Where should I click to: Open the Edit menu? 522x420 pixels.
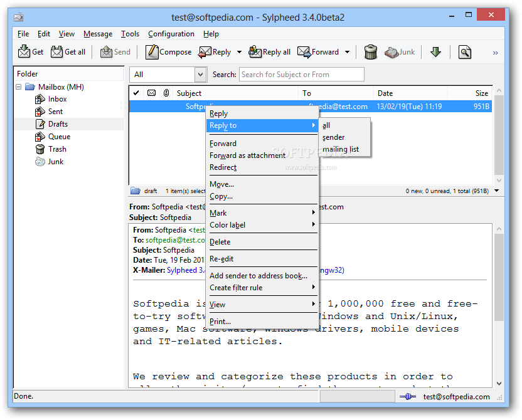click(x=44, y=34)
